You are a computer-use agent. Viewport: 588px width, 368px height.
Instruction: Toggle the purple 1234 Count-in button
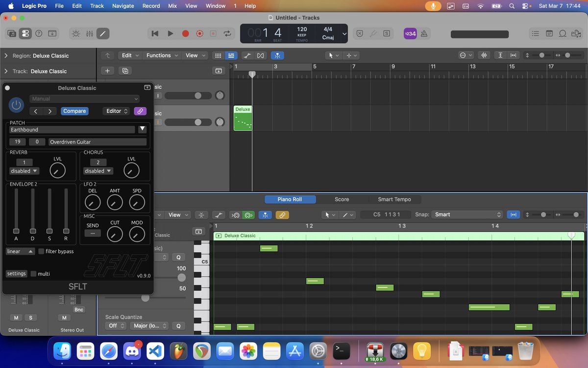click(x=410, y=34)
